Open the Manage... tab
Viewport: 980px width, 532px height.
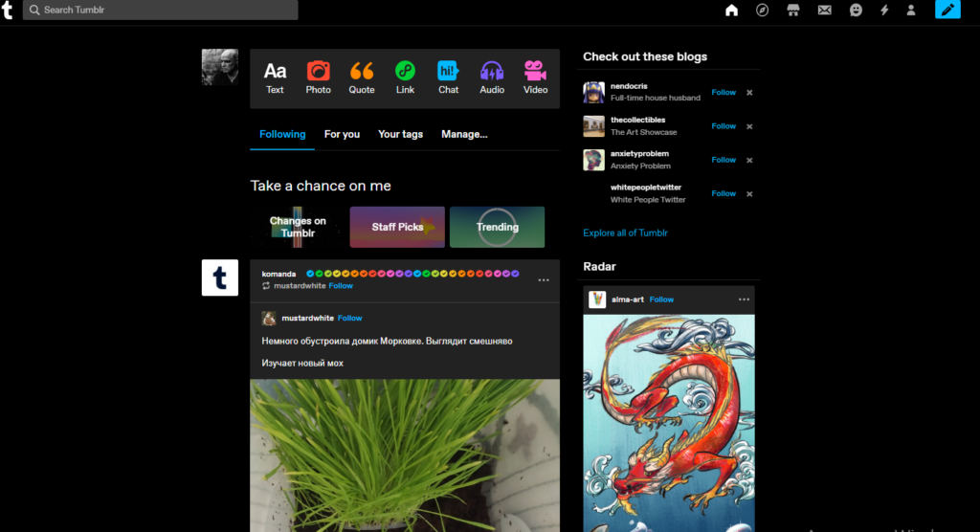pyautogui.click(x=464, y=134)
